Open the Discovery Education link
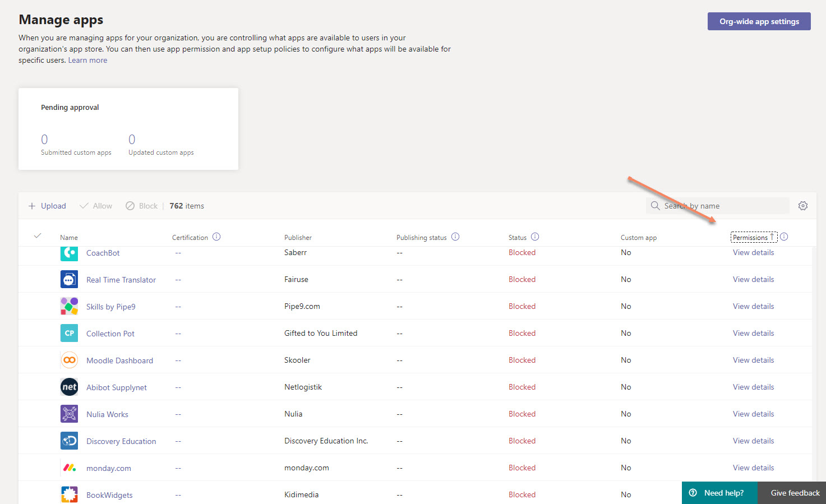Screen dimensions: 826x504 pos(121,441)
